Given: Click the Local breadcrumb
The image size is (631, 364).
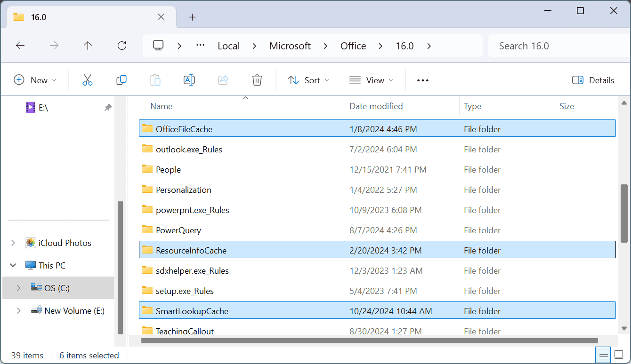Looking at the screenshot, I should point(229,46).
